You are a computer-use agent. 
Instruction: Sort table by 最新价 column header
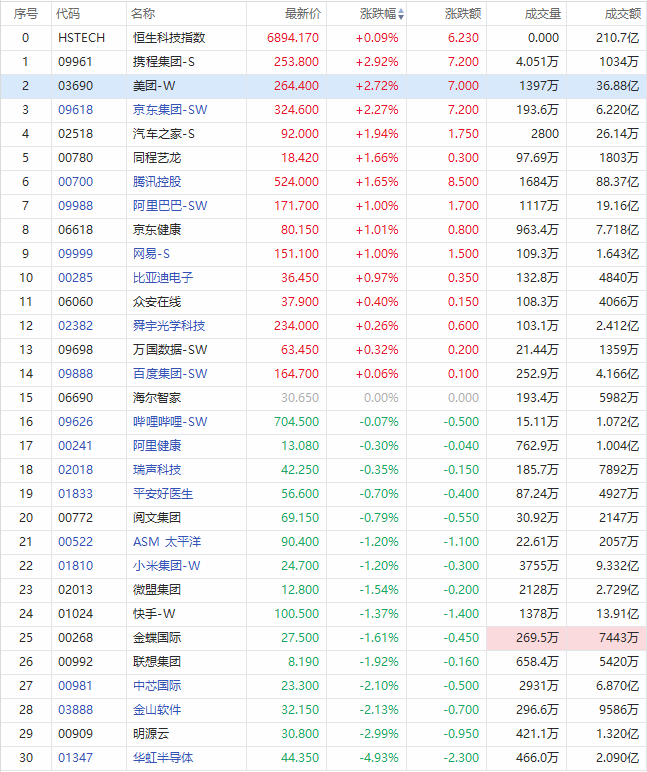coord(302,14)
